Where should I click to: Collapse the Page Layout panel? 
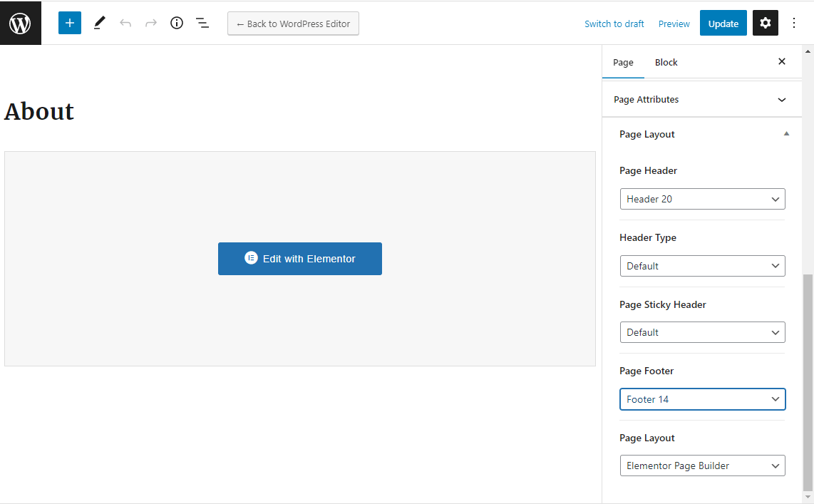click(786, 134)
